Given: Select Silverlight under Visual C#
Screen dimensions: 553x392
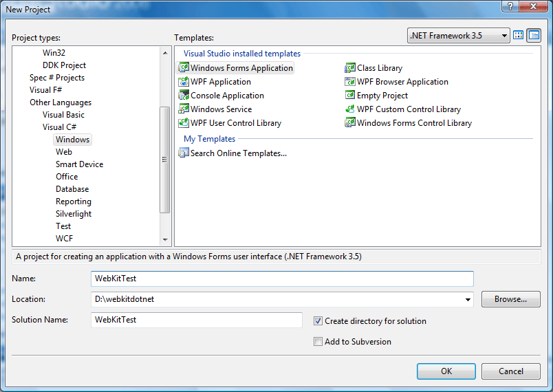Looking at the screenshot, I should point(74,214).
